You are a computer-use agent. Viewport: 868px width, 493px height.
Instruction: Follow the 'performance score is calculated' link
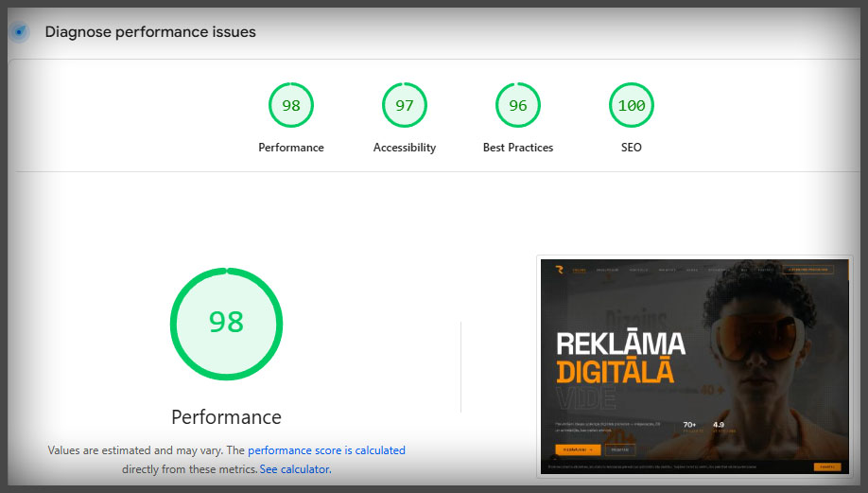point(326,450)
